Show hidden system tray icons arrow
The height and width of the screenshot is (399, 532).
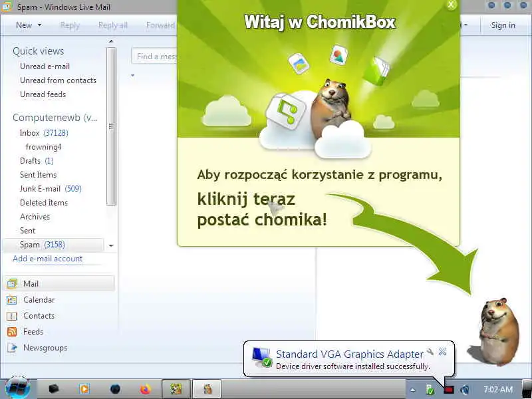click(x=412, y=390)
